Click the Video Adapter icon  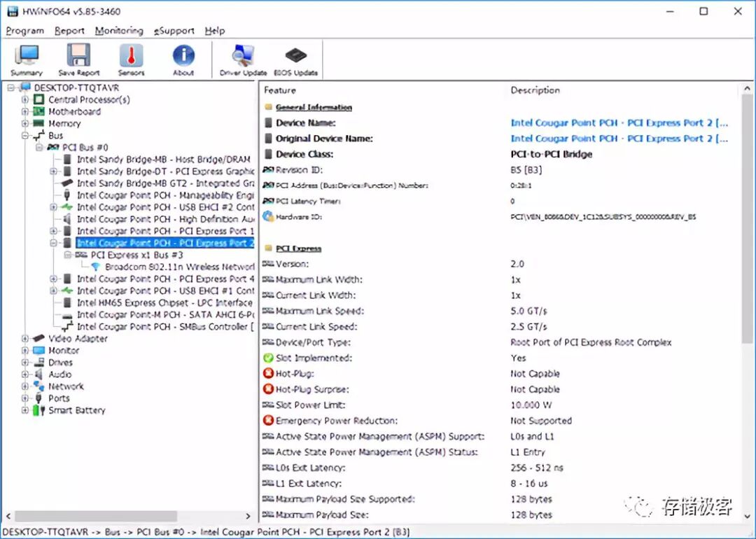[x=38, y=338]
